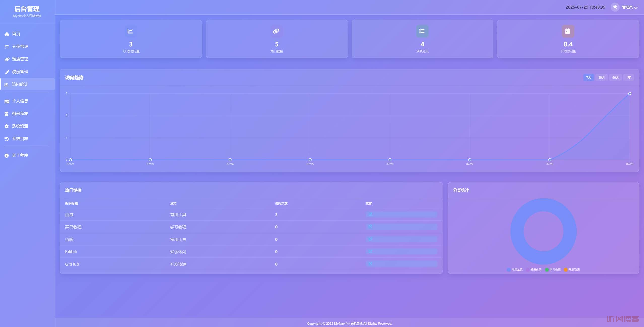Image resolution: width=644 pixels, height=327 pixels.
Task: Open the 链接管理 link icon in sidebar
Action: point(7,59)
